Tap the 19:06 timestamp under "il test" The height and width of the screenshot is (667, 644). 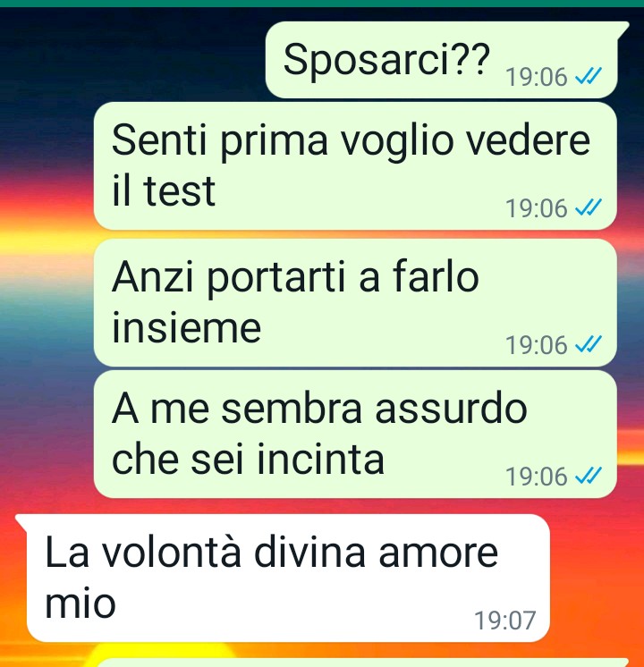537,208
